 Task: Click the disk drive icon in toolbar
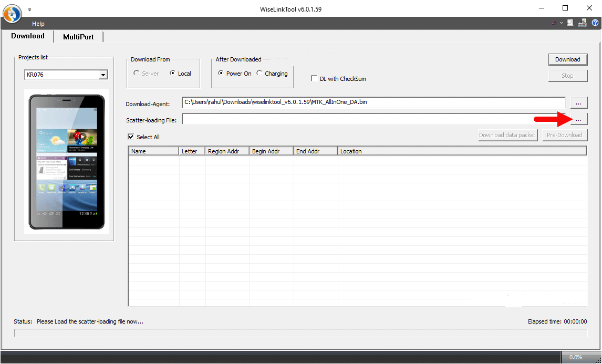pos(570,23)
